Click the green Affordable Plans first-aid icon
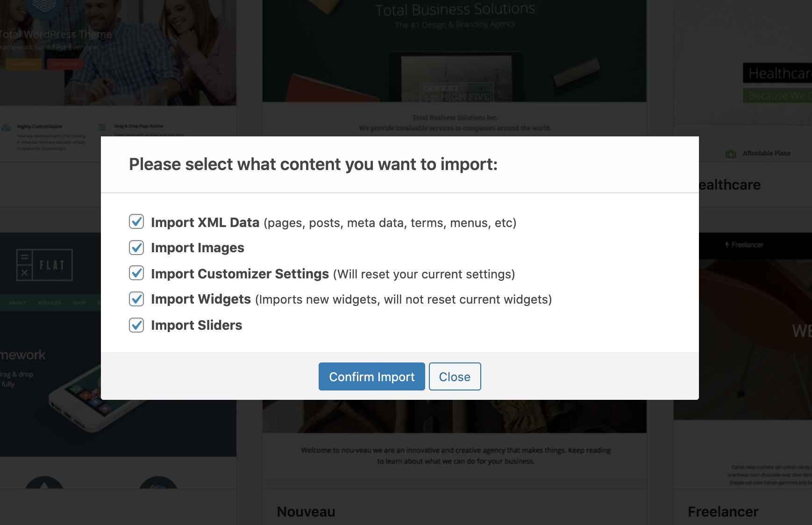 [x=731, y=153]
